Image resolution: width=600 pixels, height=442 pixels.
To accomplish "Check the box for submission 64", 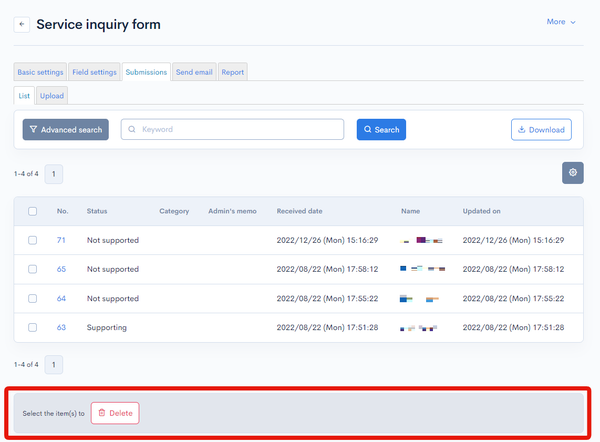I will (33, 298).
